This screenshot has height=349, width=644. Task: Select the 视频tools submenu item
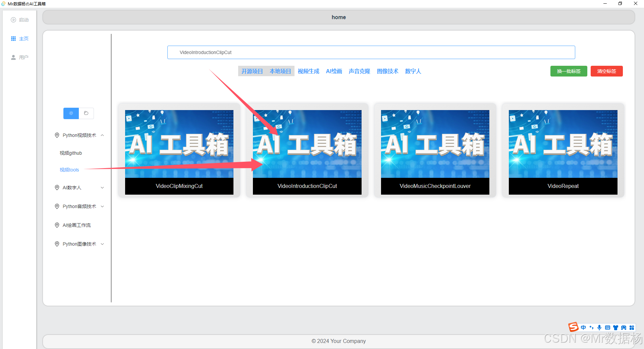pyautogui.click(x=69, y=170)
